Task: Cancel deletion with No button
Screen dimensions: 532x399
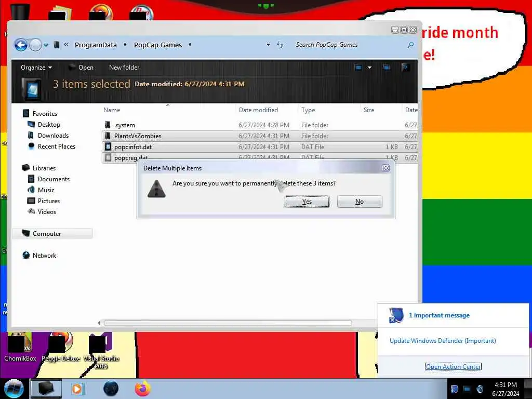Action: (360, 202)
